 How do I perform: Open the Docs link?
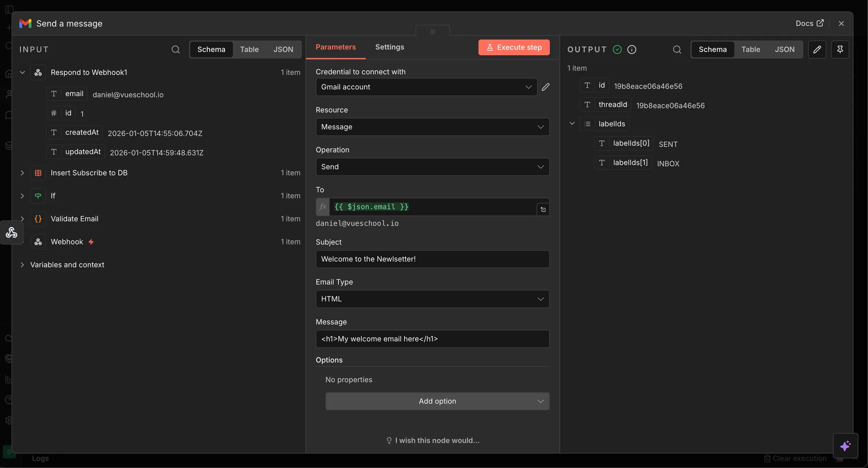click(809, 24)
